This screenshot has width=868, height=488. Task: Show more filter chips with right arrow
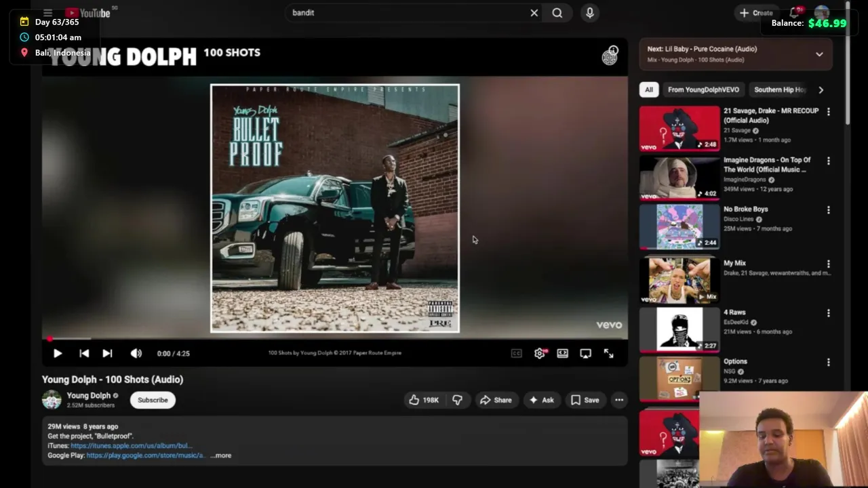(x=821, y=89)
